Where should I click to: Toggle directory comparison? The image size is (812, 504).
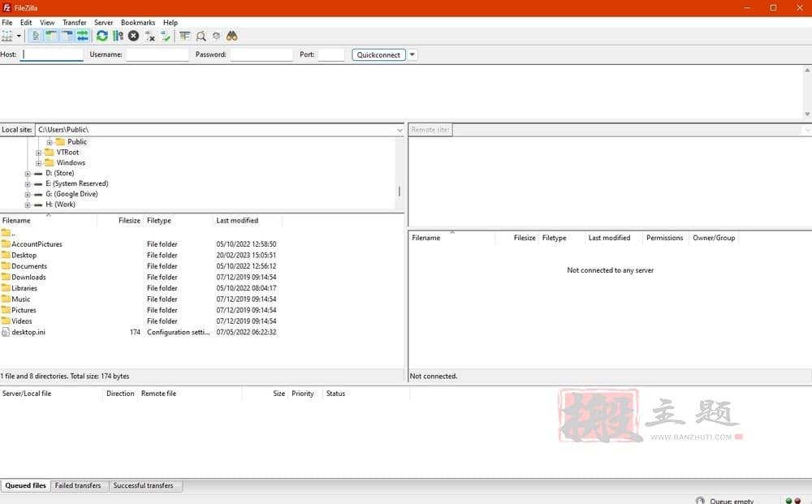(x=201, y=36)
